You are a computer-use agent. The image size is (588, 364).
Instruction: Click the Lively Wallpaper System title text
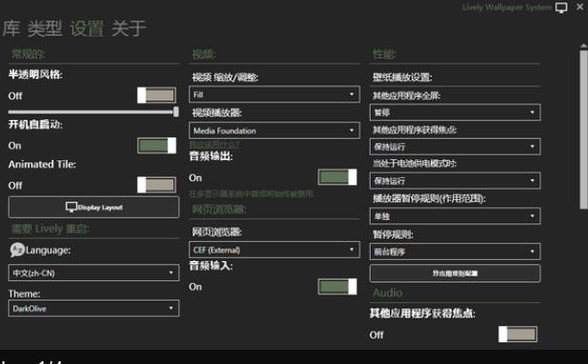(x=507, y=8)
